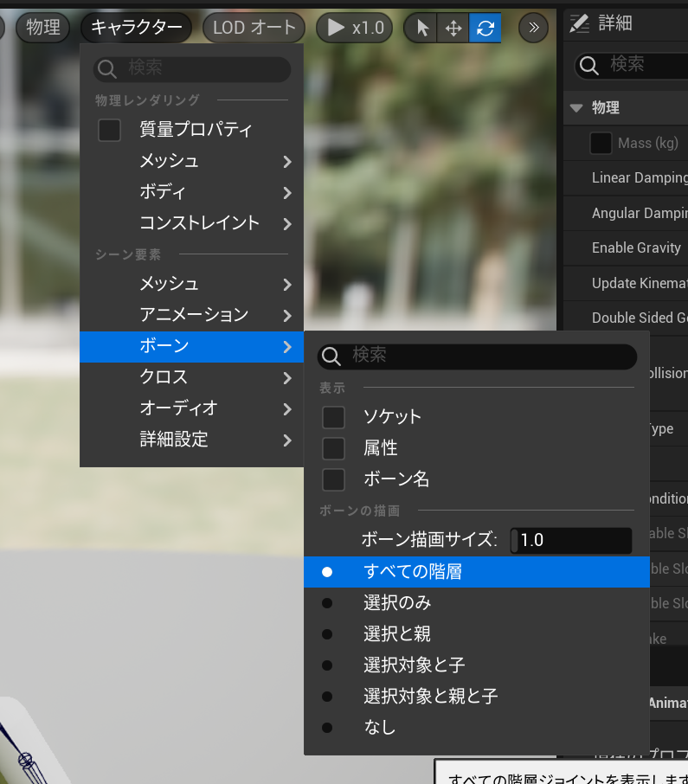
Task: Select the 選択対象と子 radio option
Action: pos(477,665)
